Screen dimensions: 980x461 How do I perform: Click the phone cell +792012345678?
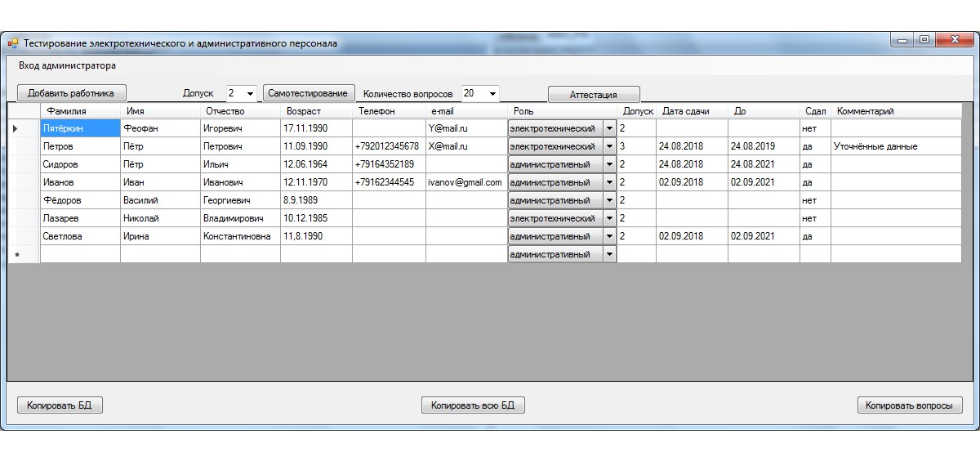389,146
